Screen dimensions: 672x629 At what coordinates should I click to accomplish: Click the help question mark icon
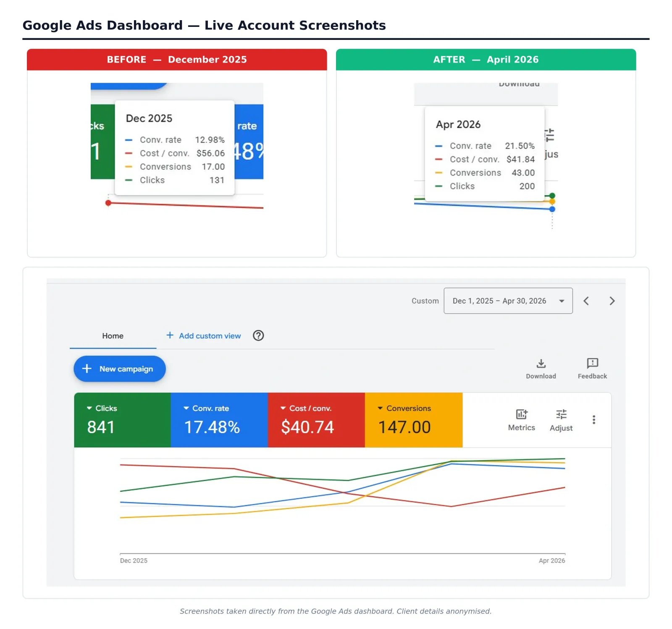(258, 335)
